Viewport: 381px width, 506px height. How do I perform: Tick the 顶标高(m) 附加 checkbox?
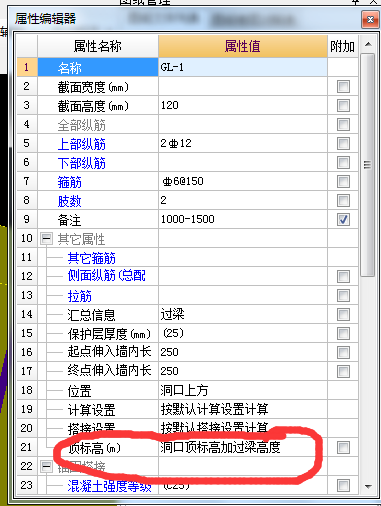point(343,447)
